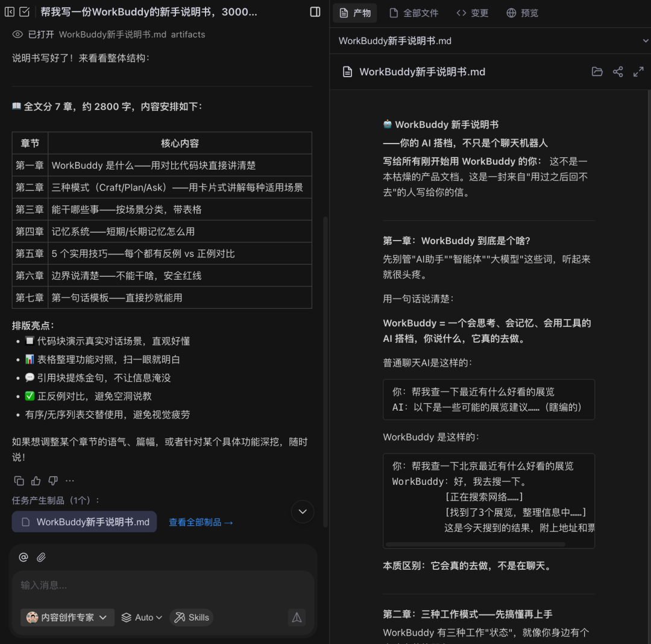
Task: Share the document via the share icon
Action: (x=617, y=71)
